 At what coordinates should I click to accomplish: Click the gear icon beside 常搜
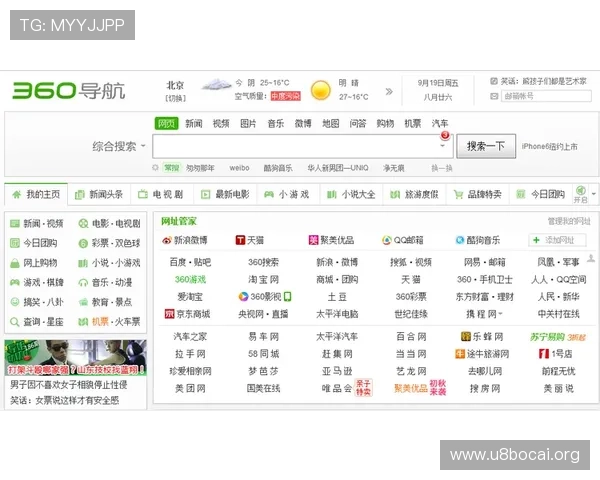point(155,168)
